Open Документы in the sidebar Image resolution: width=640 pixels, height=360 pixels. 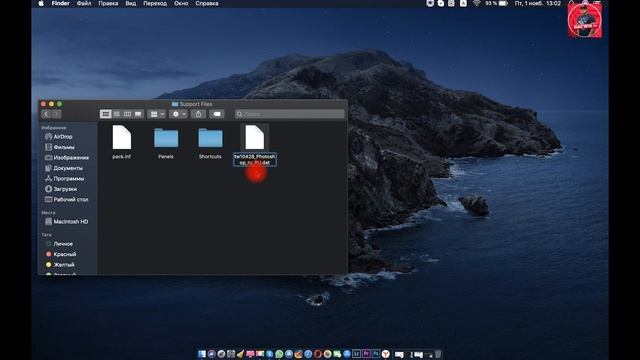68,168
